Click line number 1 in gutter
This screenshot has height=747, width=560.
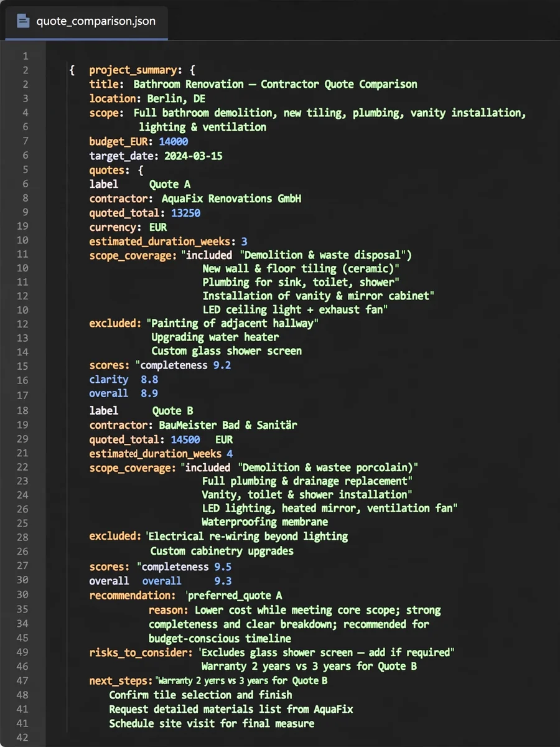[26, 56]
